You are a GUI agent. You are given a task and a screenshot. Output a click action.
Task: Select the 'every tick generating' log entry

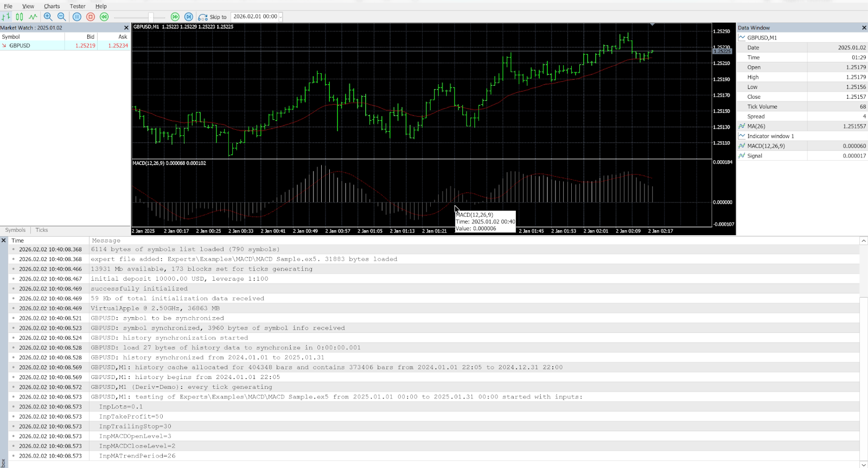(434, 387)
